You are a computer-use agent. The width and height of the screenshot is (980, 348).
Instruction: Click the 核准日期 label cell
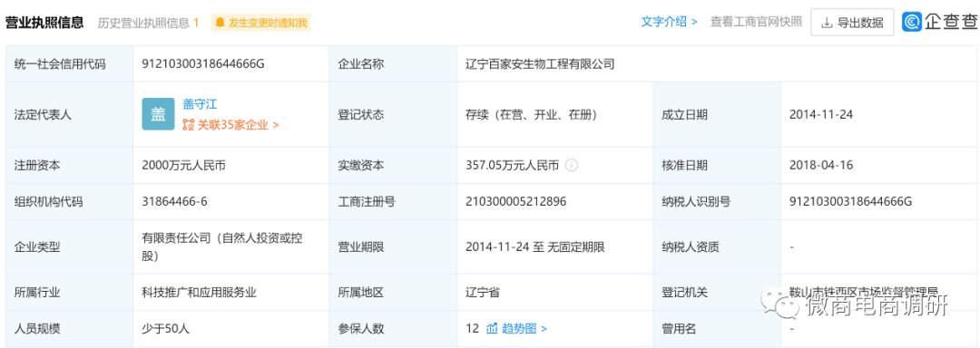coord(717,166)
